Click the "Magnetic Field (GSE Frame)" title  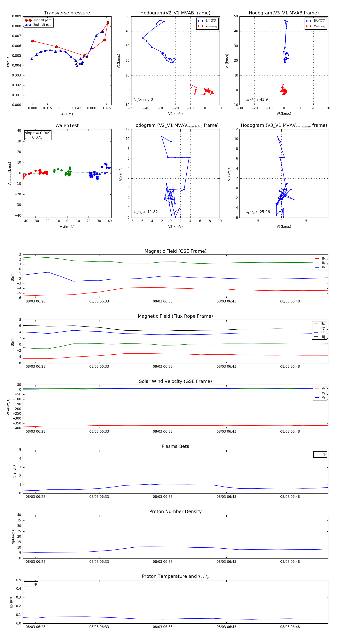click(x=175, y=251)
